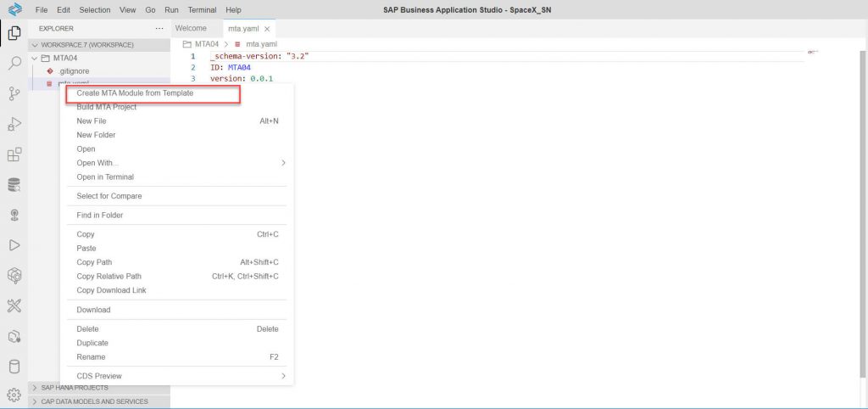Viewport: 868px width, 409px height.
Task: Open the File menu
Action: coord(41,10)
